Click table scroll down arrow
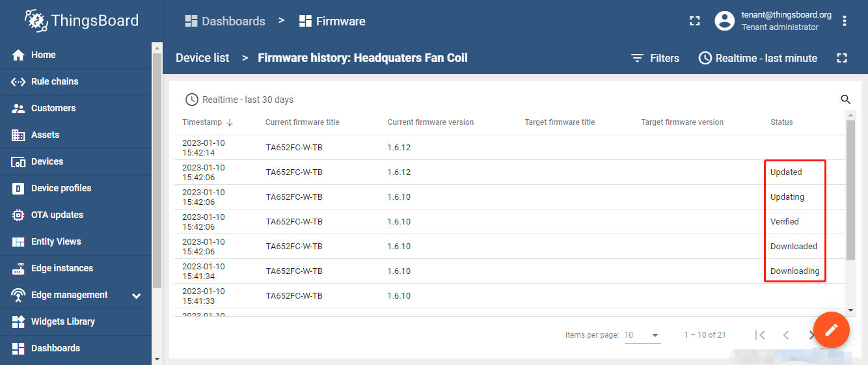The image size is (868, 365). [x=850, y=310]
